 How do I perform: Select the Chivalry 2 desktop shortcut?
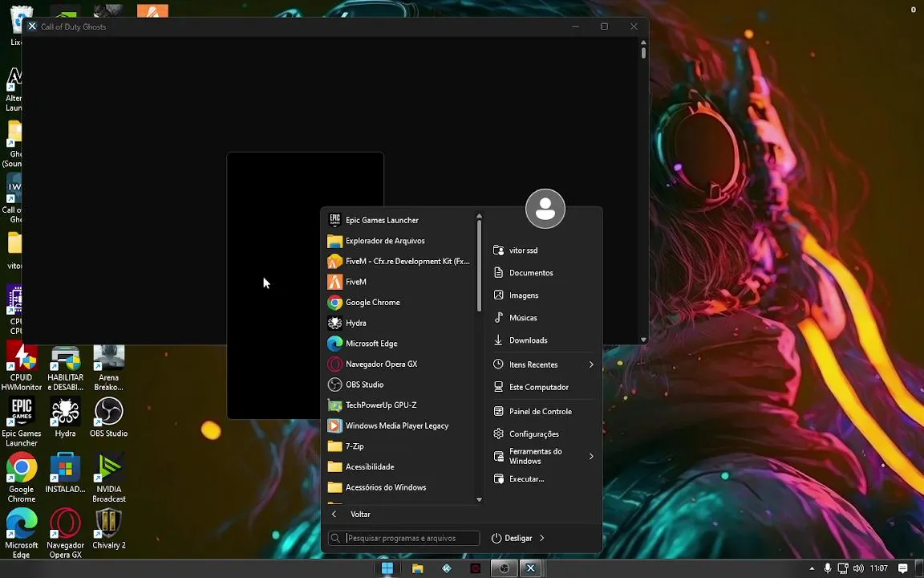[x=108, y=528]
